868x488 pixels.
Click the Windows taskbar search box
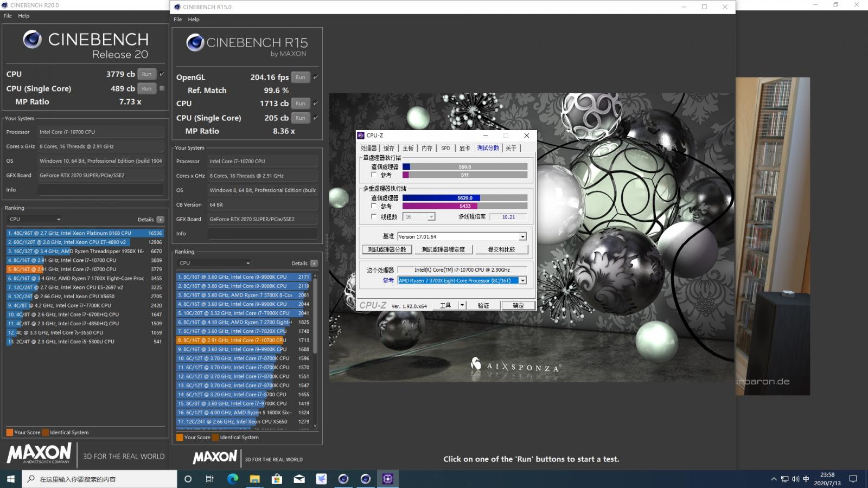pyautogui.click(x=100, y=479)
